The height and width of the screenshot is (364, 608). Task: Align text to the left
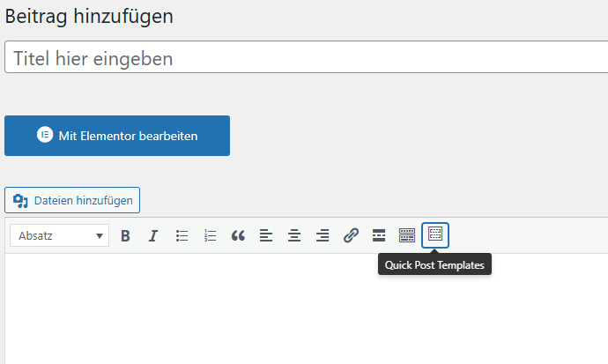tap(266, 235)
